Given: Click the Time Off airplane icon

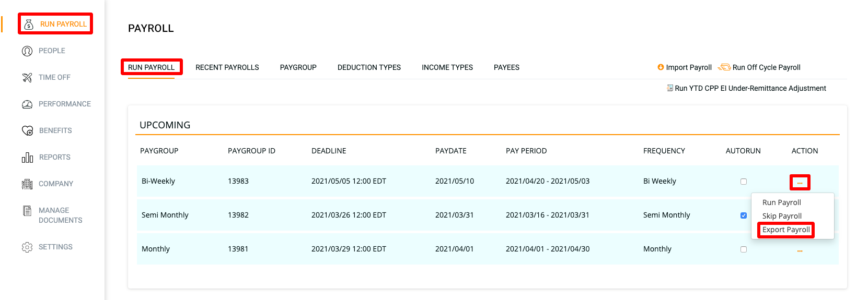Looking at the screenshot, I should [x=27, y=77].
